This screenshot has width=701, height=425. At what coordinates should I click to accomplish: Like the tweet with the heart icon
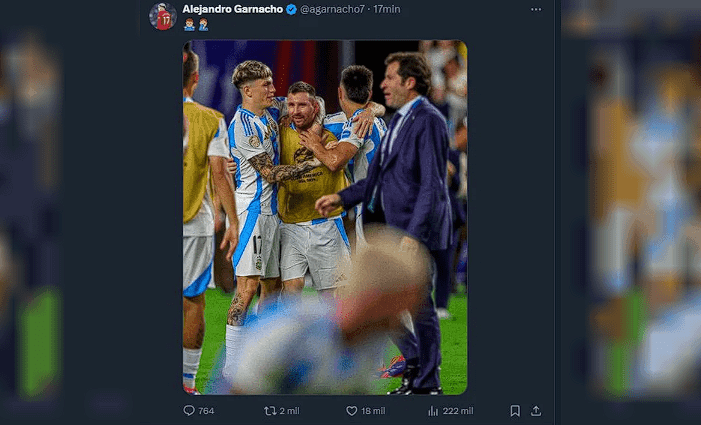(x=351, y=410)
